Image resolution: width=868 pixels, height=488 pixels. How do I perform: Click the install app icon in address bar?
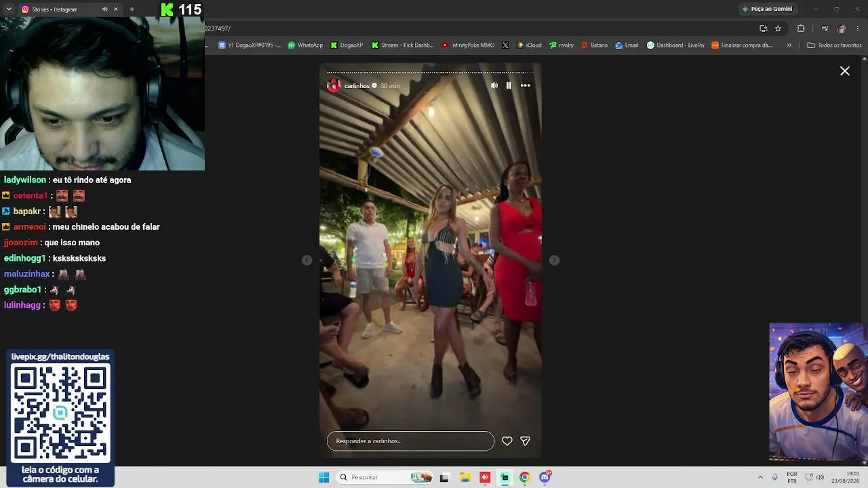[764, 28]
